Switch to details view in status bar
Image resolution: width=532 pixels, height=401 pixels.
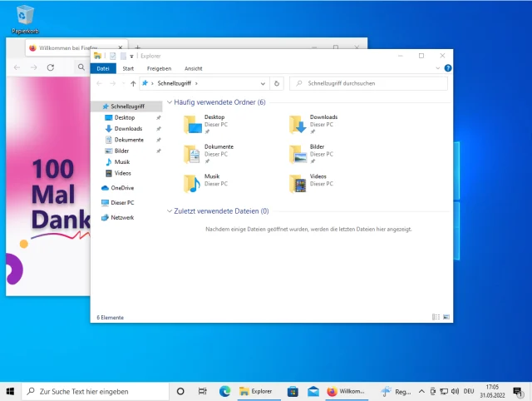[436, 317]
